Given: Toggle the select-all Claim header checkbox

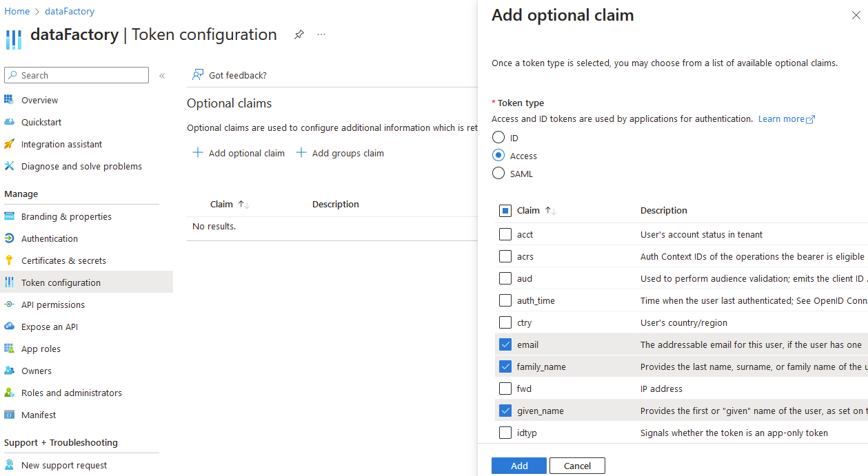Looking at the screenshot, I should (x=505, y=211).
